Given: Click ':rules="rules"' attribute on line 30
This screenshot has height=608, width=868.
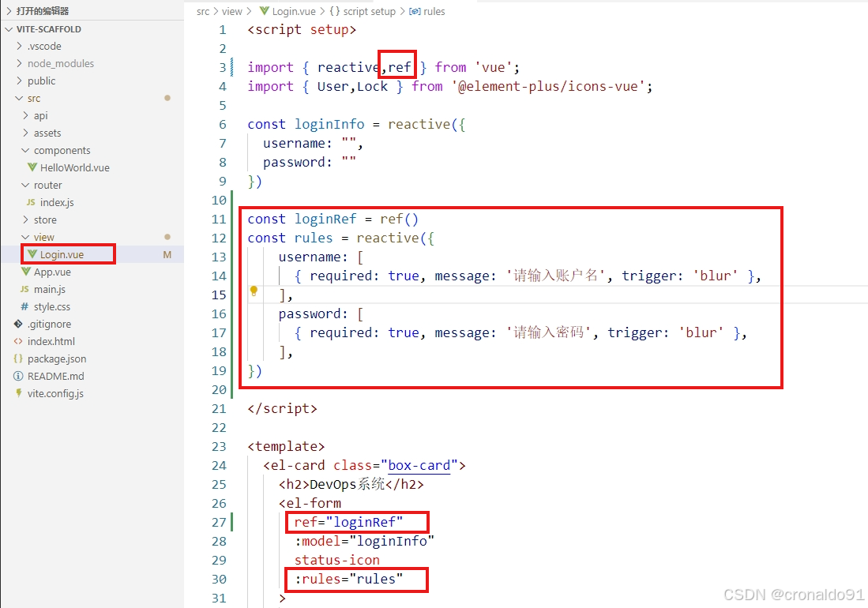Looking at the screenshot, I should click(x=349, y=579).
